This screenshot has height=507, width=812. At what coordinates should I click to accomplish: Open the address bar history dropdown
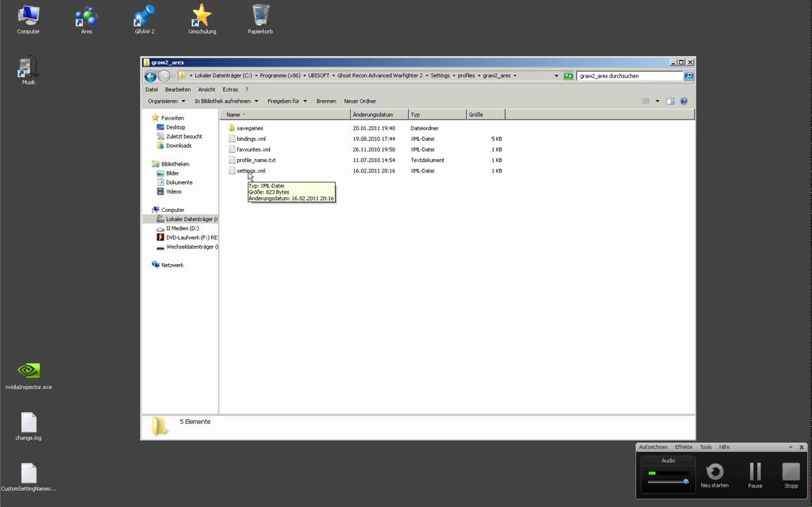point(556,76)
